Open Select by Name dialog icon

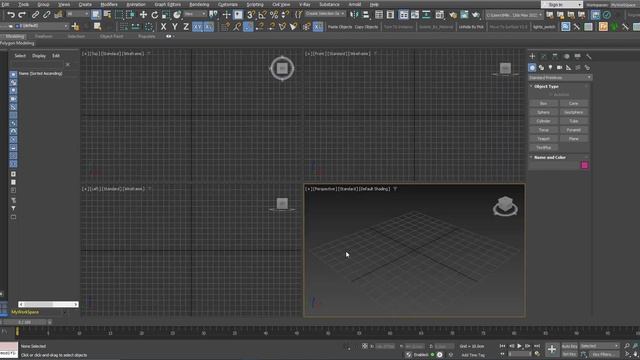[107, 15]
